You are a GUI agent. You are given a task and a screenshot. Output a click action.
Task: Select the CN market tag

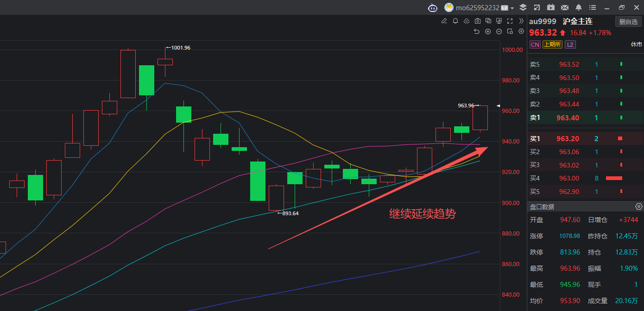535,44
